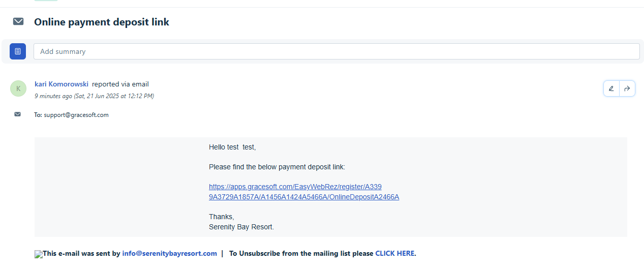Click the pencil edit icon on the message

coord(611,88)
